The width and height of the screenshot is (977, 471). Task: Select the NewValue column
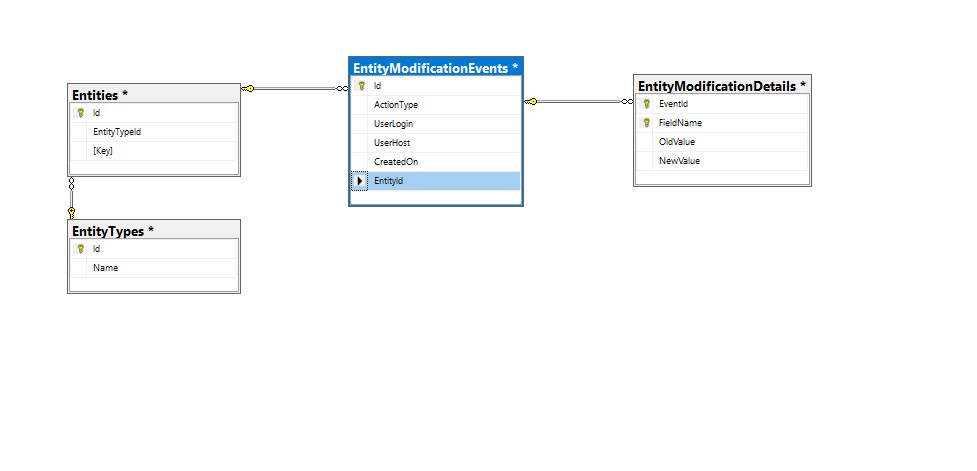pyautogui.click(x=680, y=161)
